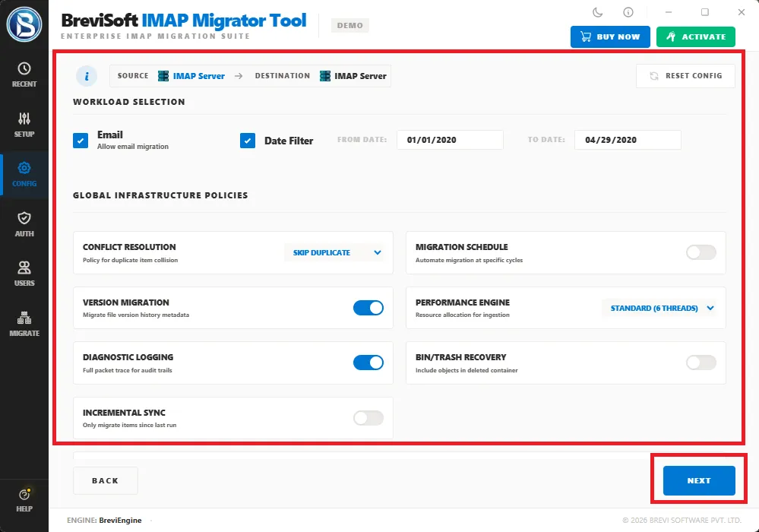
Task: Click the To Date input field
Action: [628, 140]
